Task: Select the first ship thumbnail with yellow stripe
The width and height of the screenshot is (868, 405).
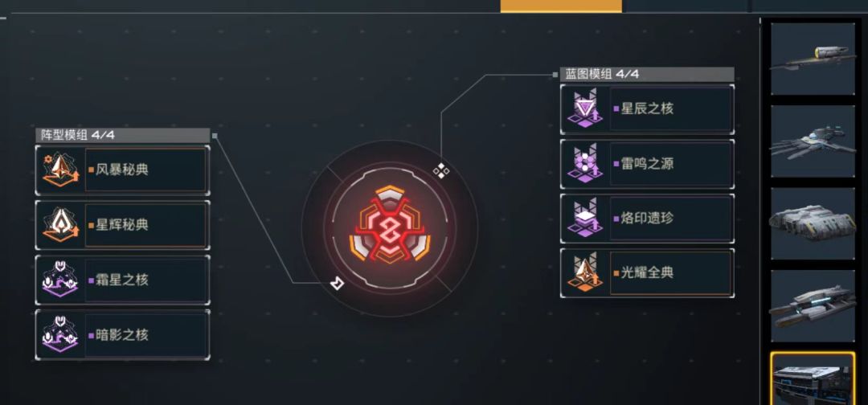Action: click(x=813, y=59)
